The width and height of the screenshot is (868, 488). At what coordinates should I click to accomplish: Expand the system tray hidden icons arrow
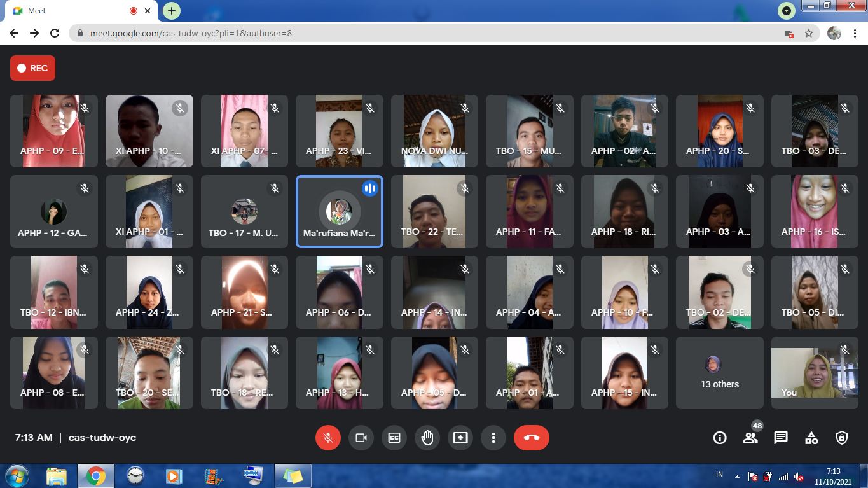coord(737,476)
